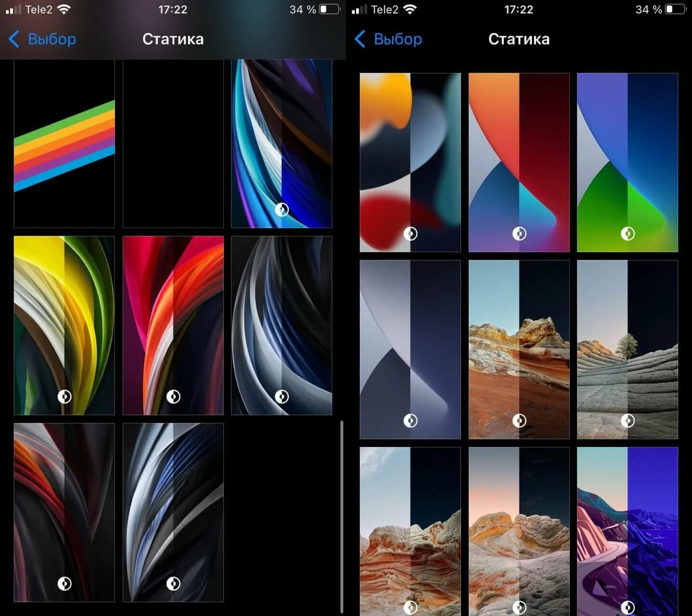Dark mode icon on dark red streak wallpaper
The image size is (692, 616).
pos(64,584)
